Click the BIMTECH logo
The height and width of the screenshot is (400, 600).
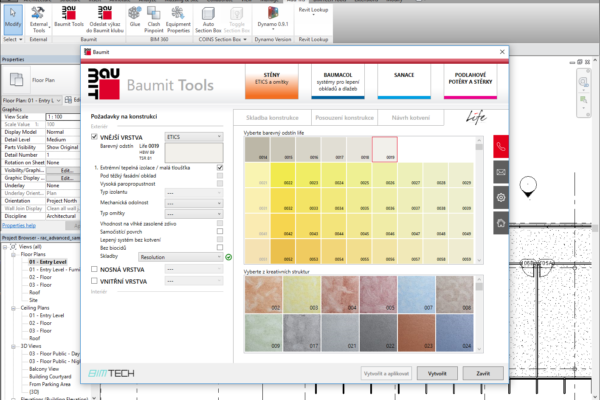pos(111,373)
